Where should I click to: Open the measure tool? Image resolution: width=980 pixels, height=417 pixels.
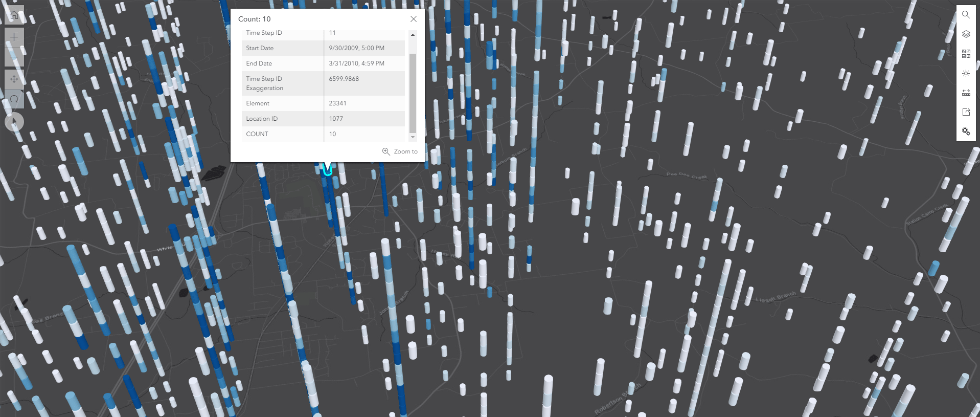click(x=966, y=93)
